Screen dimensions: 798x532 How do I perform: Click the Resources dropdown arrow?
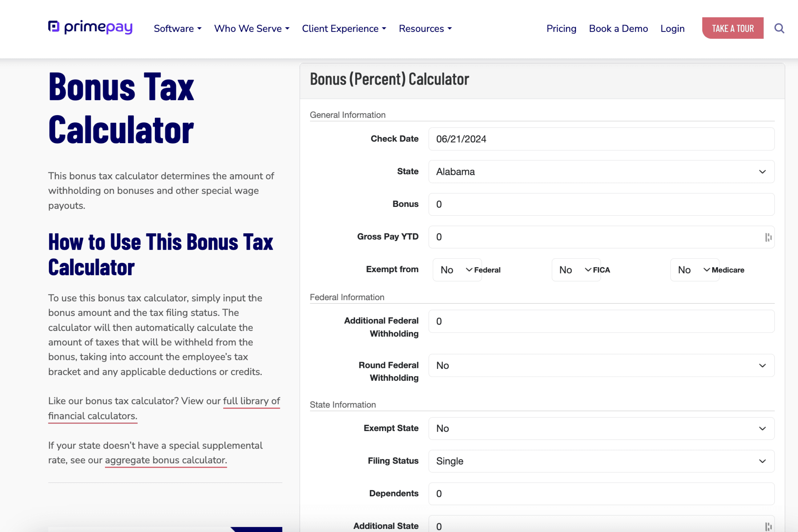click(450, 29)
